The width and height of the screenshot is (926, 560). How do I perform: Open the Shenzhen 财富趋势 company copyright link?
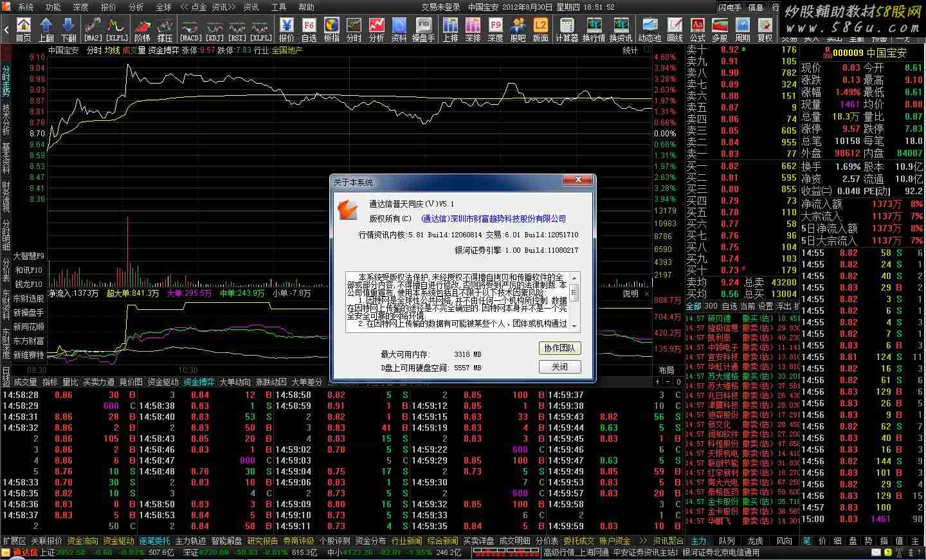point(493,219)
